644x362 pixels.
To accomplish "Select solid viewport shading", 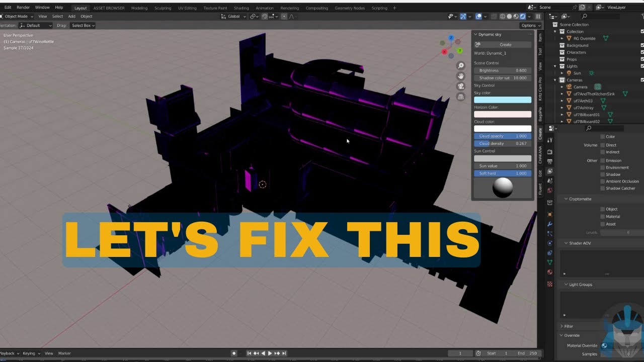I will (x=509, y=16).
